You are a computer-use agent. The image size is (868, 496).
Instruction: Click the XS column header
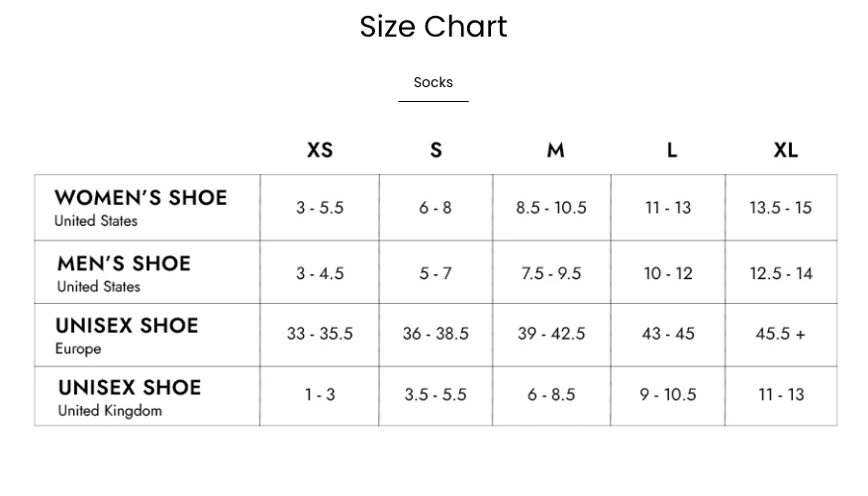coord(320,150)
